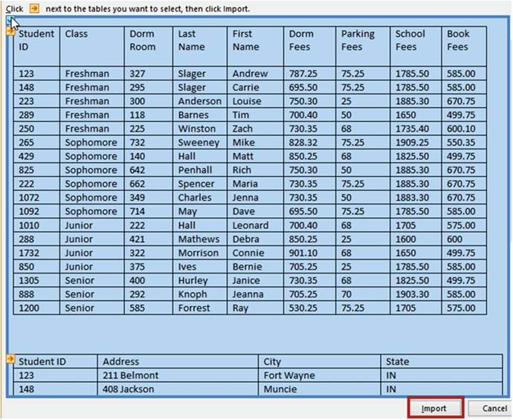Click the arrow icon beside the fees table
The image size is (513, 420).
point(10,31)
